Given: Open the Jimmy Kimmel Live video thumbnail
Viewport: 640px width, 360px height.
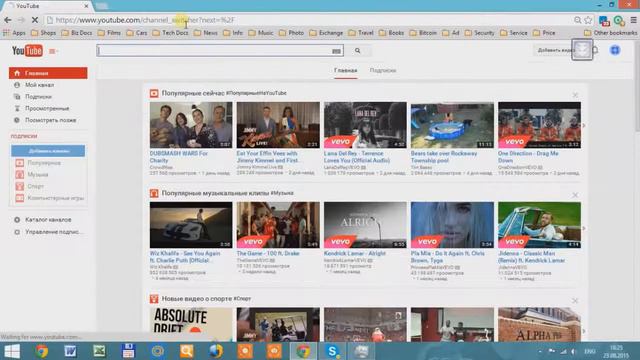Looking at the screenshot, I should (278, 125).
